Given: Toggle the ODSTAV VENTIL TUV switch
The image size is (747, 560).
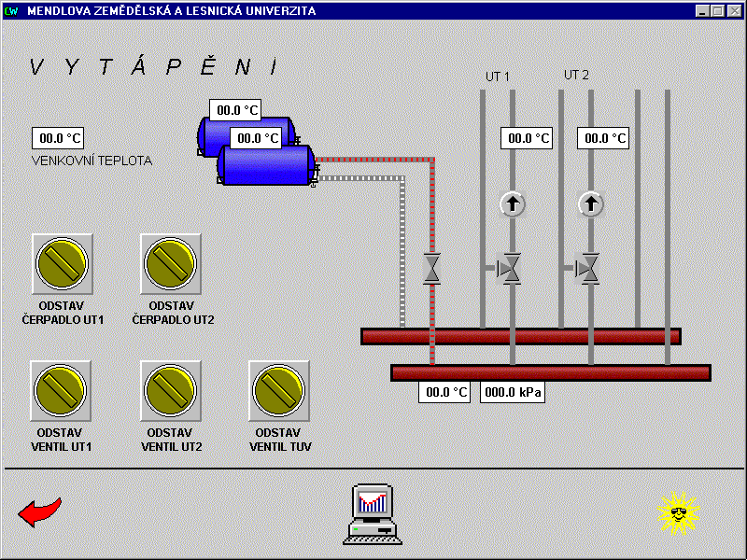Looking at the screenshot, I should pos(279,390).
